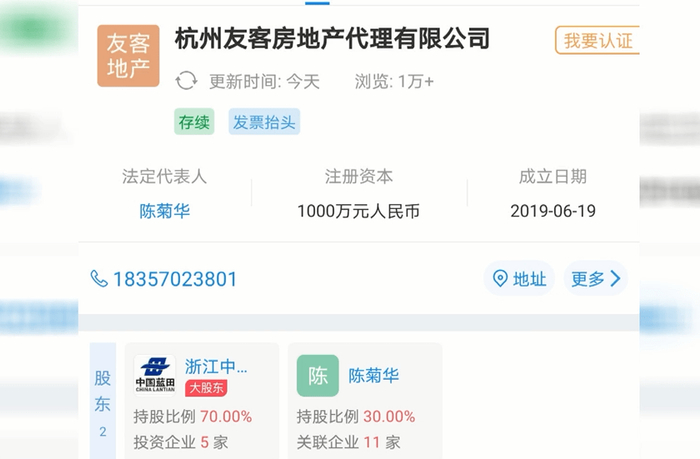Click the 我要认证 button

pyautogui.click(x=597, y=40)
